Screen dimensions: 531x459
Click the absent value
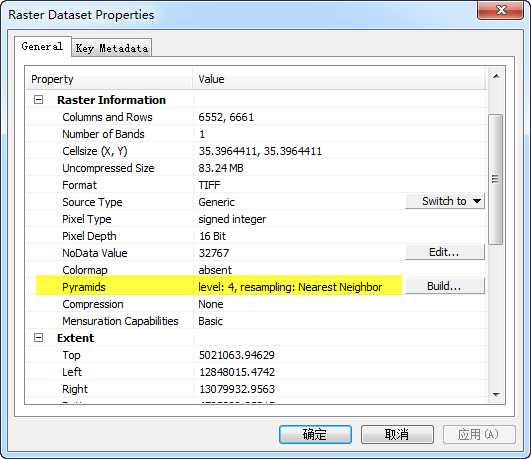click(x=215, y=270)
